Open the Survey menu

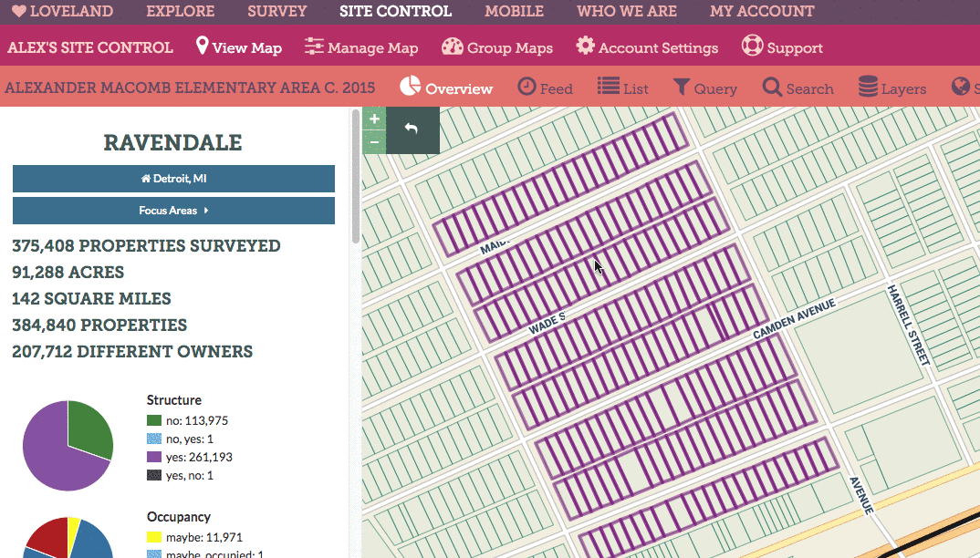pyautogui.click(x=276, y=11)
